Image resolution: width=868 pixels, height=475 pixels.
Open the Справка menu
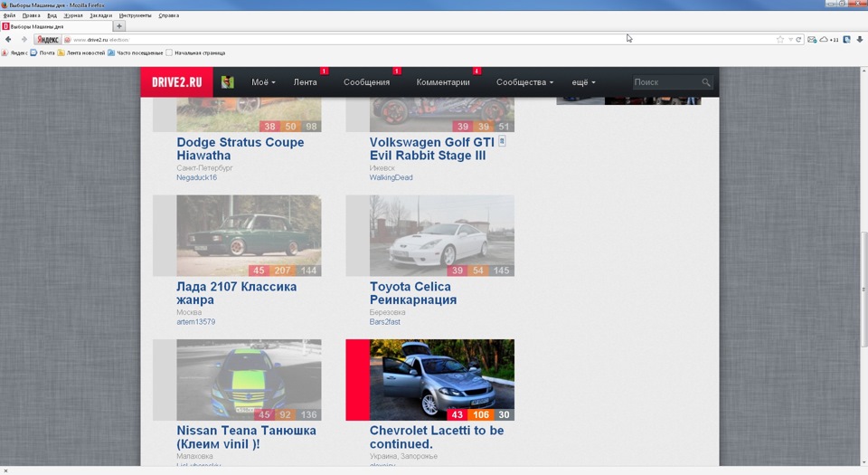[x=169, y=15]
